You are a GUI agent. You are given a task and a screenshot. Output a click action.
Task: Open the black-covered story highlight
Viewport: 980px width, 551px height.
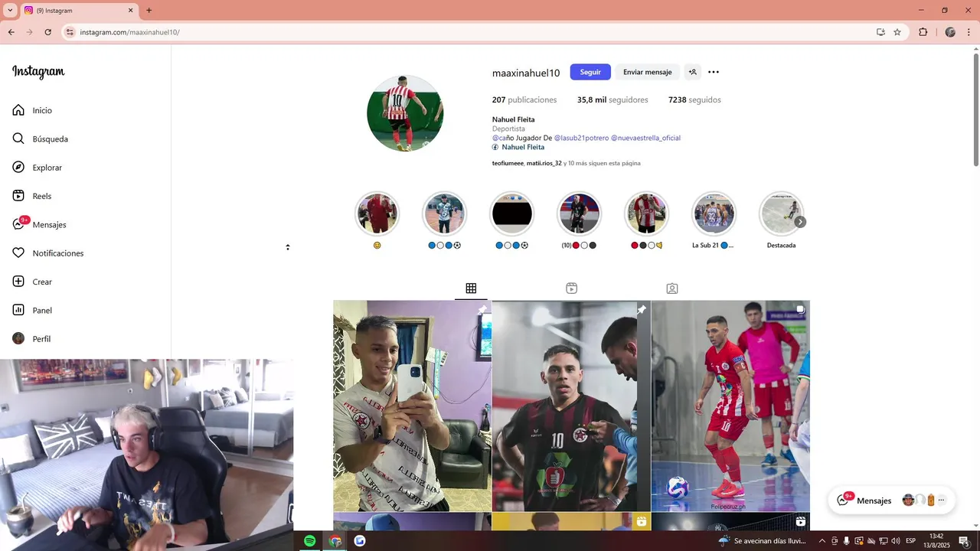512,214
